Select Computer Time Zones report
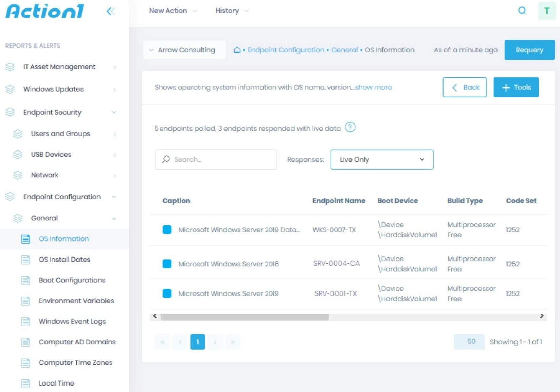Viewport: 560px width, 392px height. coord(75,362)
